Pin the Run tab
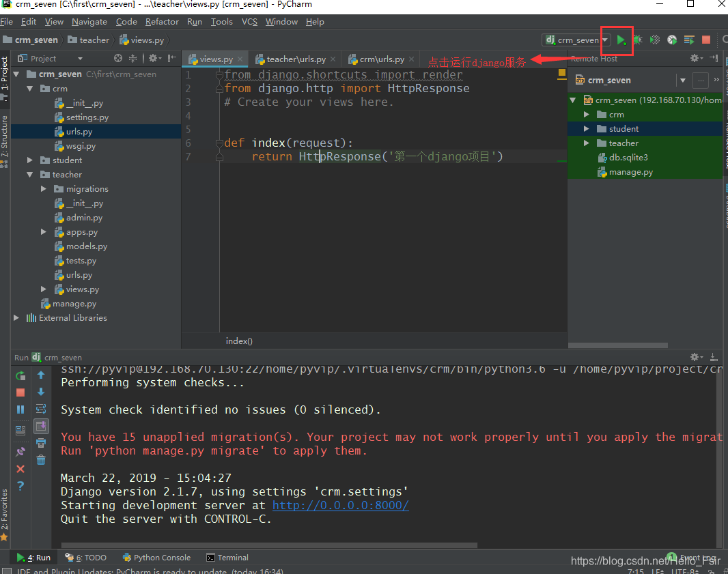This screenshot has width=728, height=574. (x=20, y=452)
